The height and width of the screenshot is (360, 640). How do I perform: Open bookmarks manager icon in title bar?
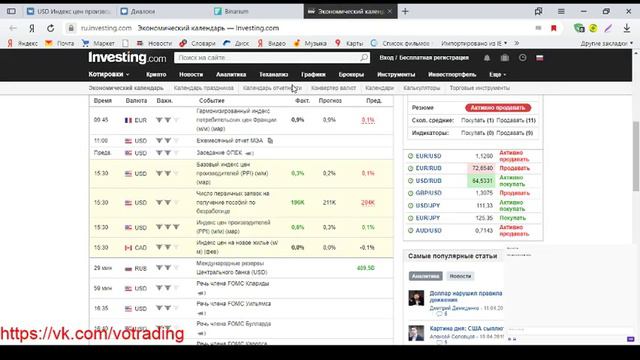[x=538, y=11]
